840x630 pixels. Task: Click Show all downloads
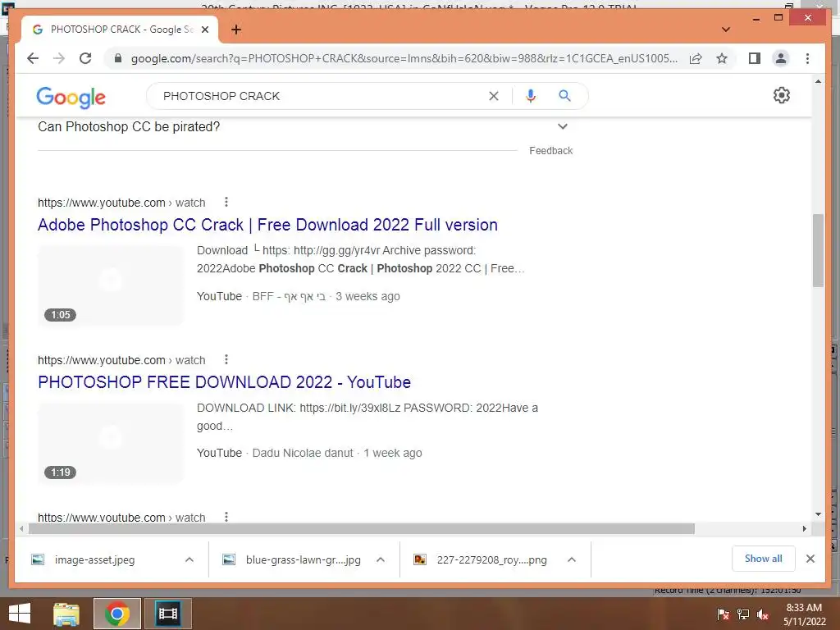764,559
